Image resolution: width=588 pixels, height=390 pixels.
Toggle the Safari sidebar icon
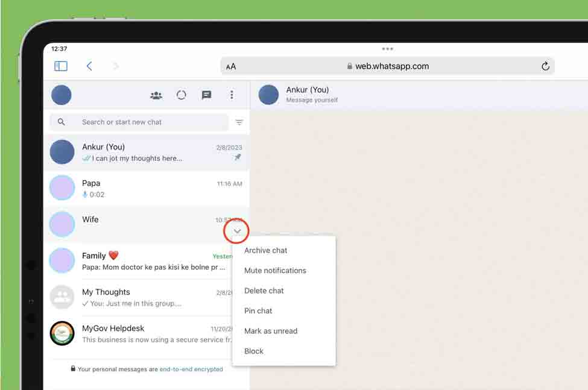(x=61, y=66)
